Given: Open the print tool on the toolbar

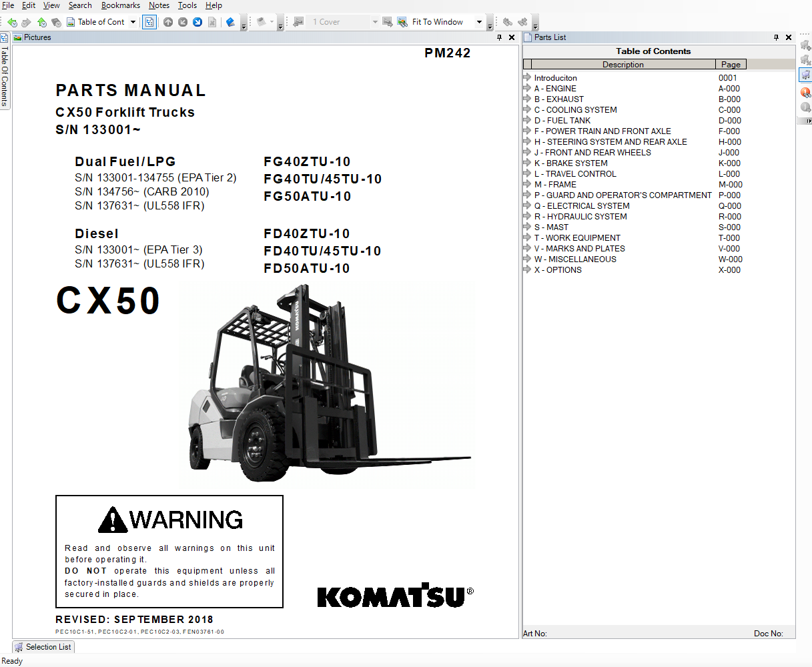Looking at the screenshot, I should 262,21.
